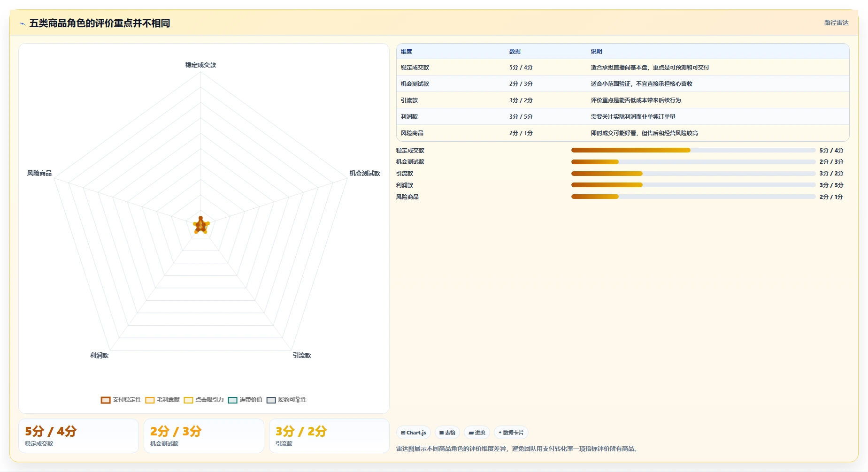Click the 风险商品 radar axis label
868x472 pixels.
(39, 174)
